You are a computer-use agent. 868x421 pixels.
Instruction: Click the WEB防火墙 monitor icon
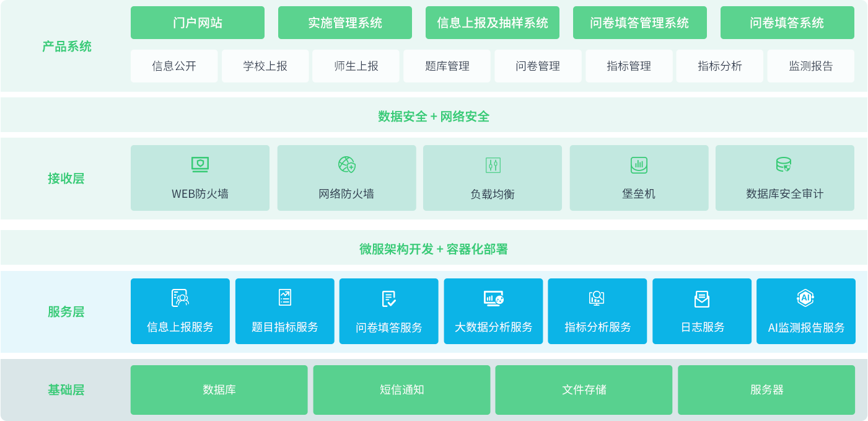200,165
